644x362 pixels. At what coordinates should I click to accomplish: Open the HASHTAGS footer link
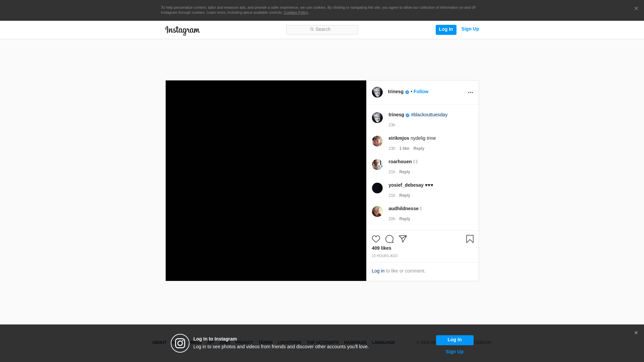[355, 343]
